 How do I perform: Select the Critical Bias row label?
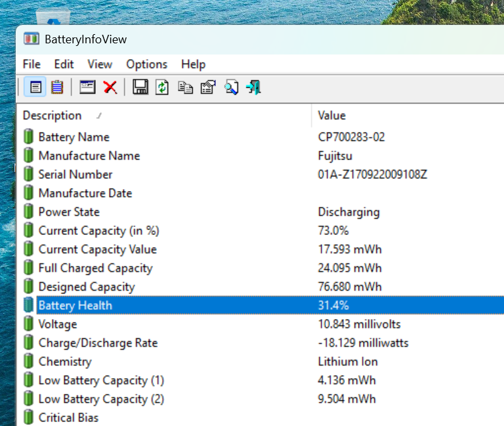tap(68, 417)
